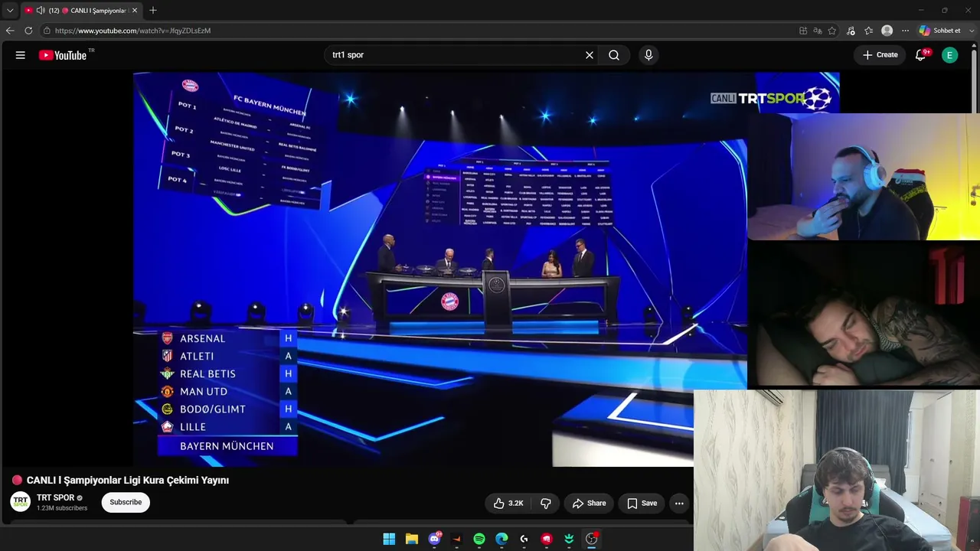Screen dimensions: 980x551
Task: Open Logitech G HUB from taskbar
Action: pos(524,539)
